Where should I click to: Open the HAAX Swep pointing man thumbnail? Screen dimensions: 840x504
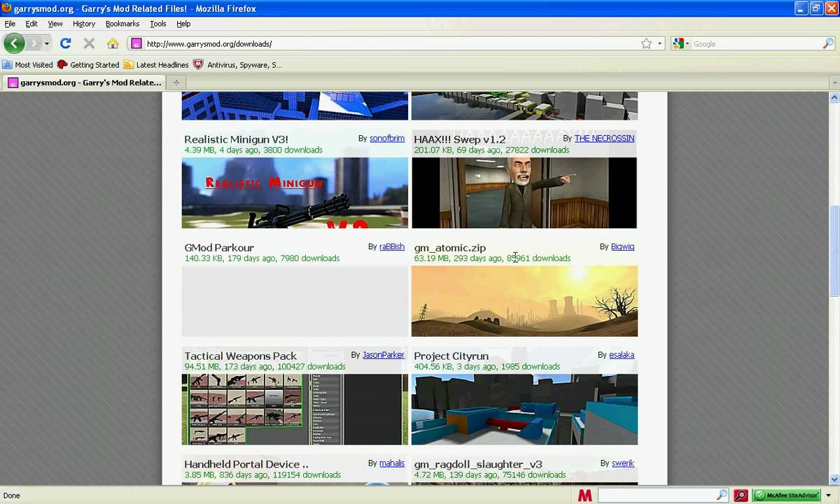(x=524, y=193)
